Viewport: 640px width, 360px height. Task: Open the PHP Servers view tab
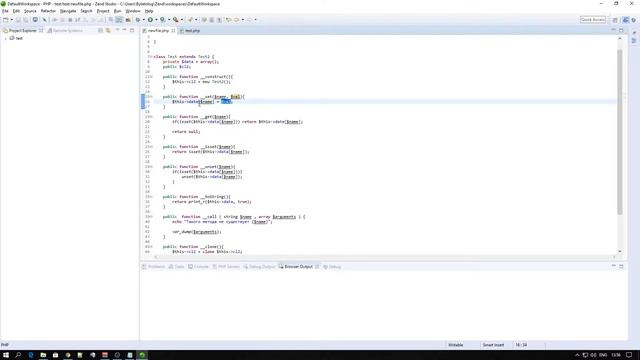click(226, 267)
